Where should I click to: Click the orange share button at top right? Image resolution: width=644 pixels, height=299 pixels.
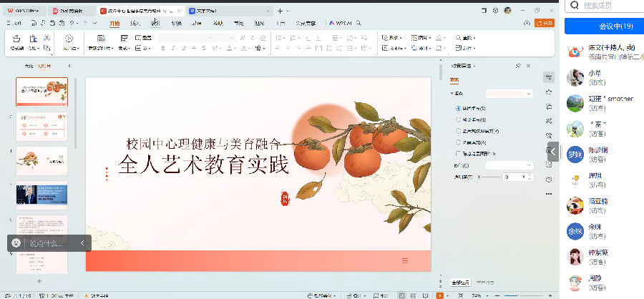click(546, 23)
